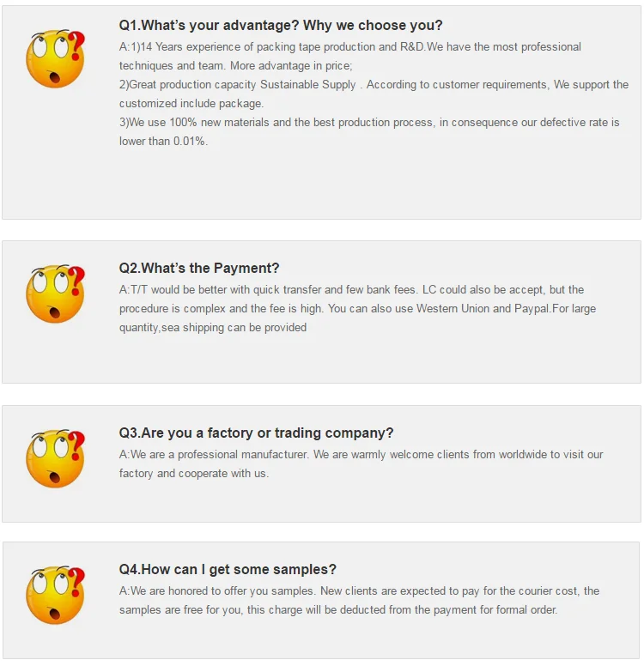Screen dimensions: 644x666
Task: Click the thinking emoji beside Q1
Action: [56, 59]
